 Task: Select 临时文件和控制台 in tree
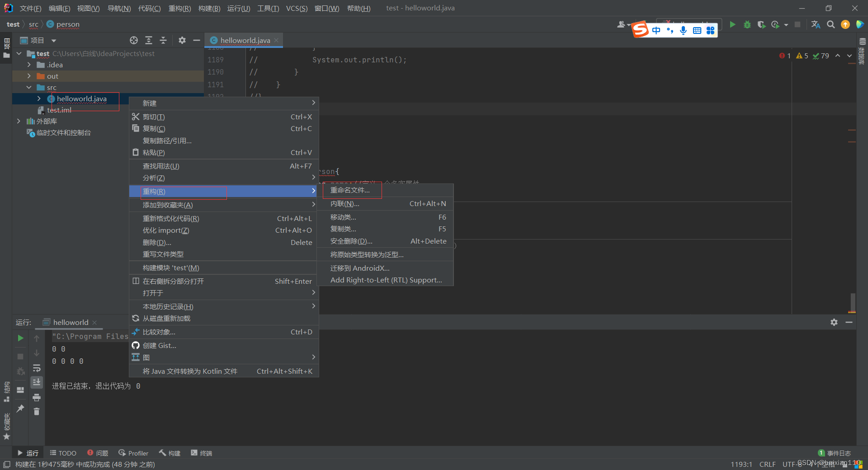[x=64, y=132]
